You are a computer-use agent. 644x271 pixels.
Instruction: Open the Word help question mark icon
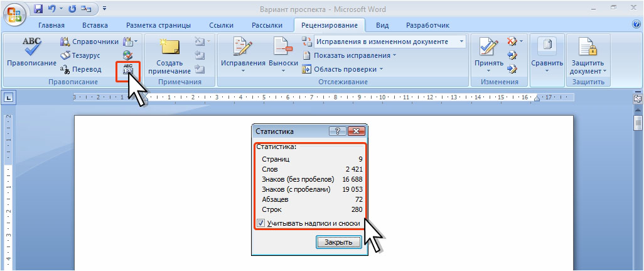coord(636,25)
